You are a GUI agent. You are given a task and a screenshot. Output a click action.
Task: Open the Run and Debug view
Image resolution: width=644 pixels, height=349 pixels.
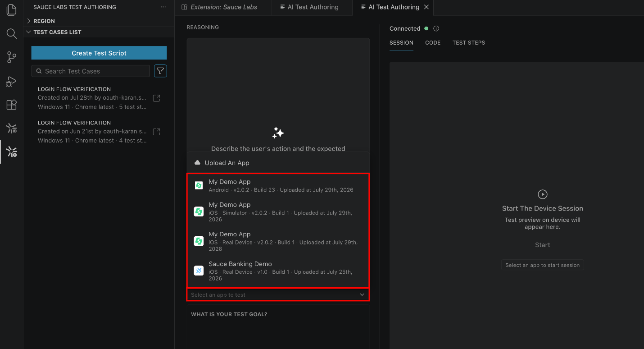tap(12, 81)
